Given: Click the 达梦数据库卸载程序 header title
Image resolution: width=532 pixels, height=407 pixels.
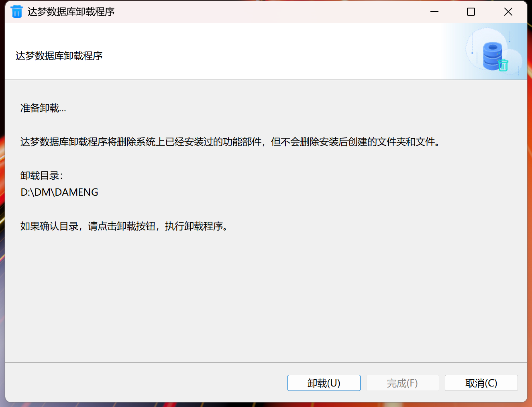Looking at the screenshot, I should pos(59,56).
